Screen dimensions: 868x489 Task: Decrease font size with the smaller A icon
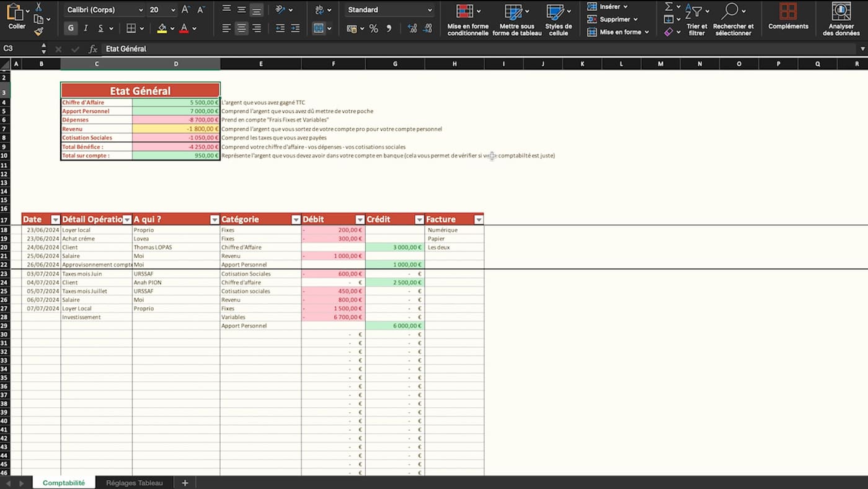[200, 10]
